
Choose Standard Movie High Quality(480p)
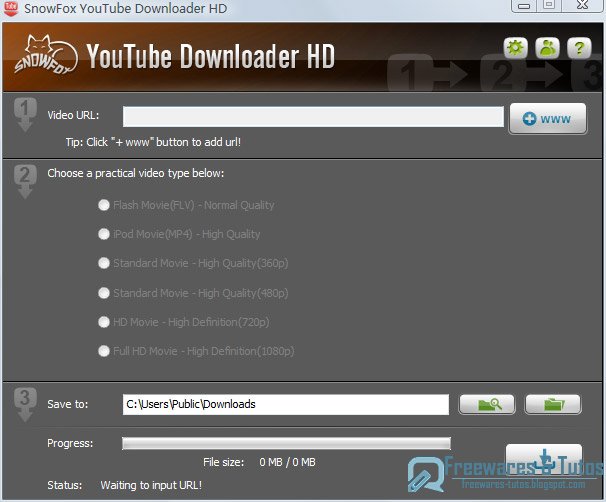[x=193, y=293]
